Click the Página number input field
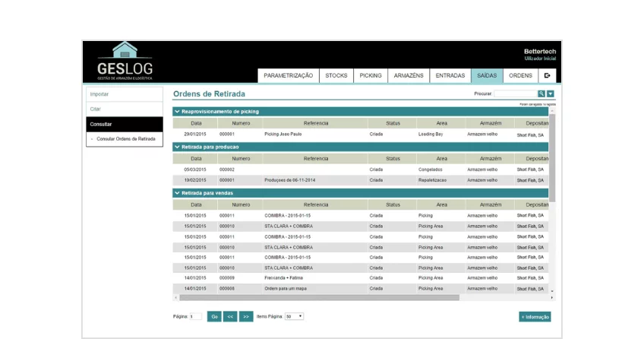This screenshot has width=644, height=339. point(196,316)
